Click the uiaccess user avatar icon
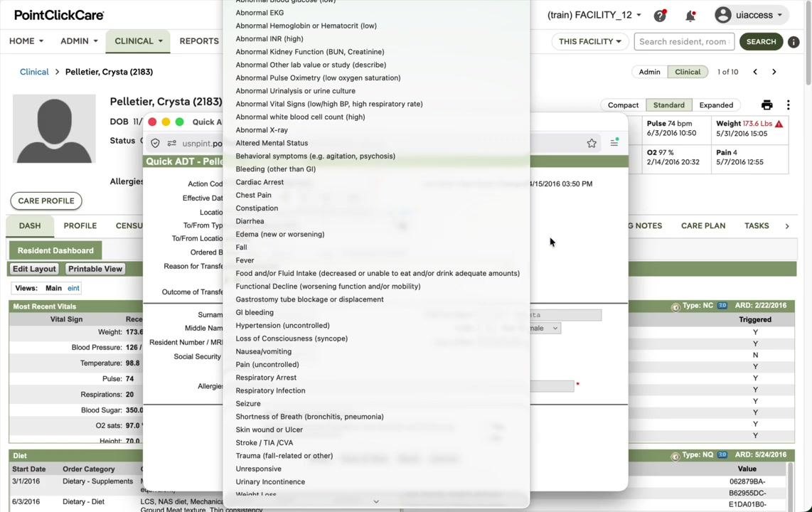812x512 pixels. tap(723, 15)
